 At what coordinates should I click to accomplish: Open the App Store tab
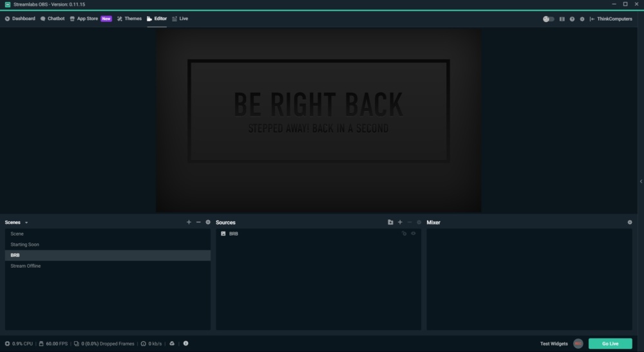click(84, 19)
